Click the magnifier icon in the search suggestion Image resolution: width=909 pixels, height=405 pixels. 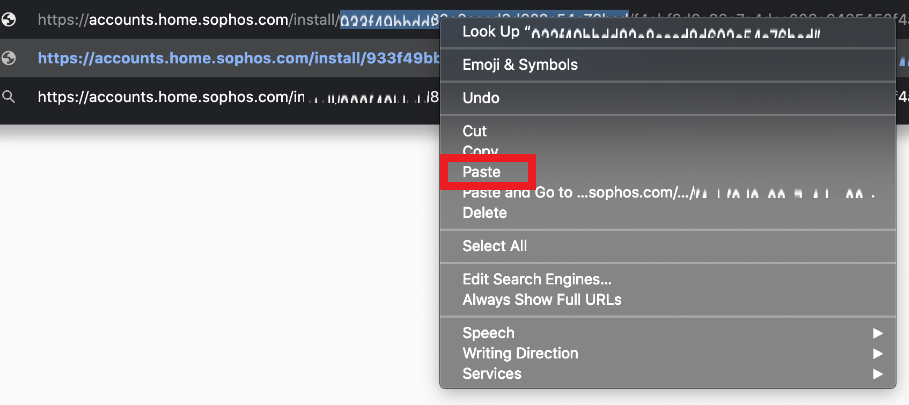click(x=9, y=97)
